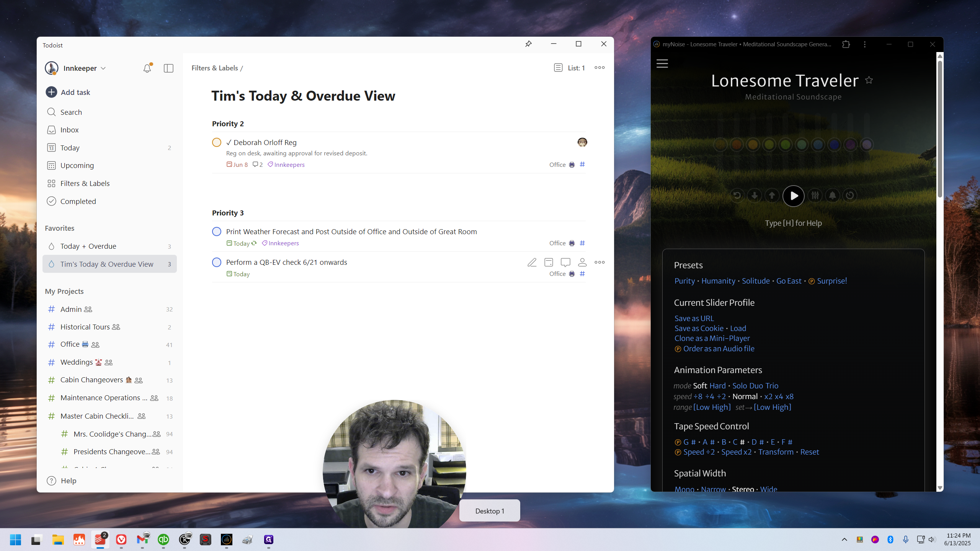Open the myNoise equalizer sliders icon
The image size is (980, 551).
point(815,196)
